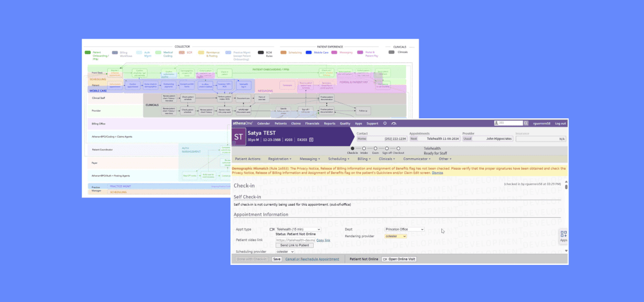Expand the Rendering provider dropdown
Screen dimensions: 644x302
395,236
